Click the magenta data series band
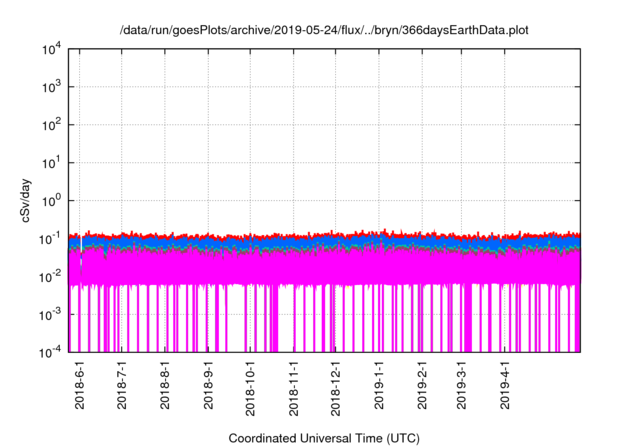 coord(324,267)
